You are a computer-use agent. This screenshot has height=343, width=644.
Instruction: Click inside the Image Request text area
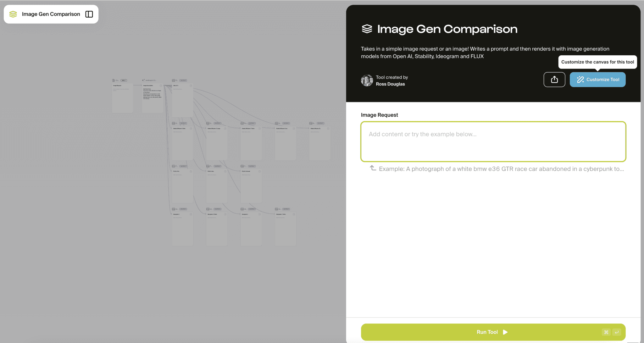[x=493, y=141]
